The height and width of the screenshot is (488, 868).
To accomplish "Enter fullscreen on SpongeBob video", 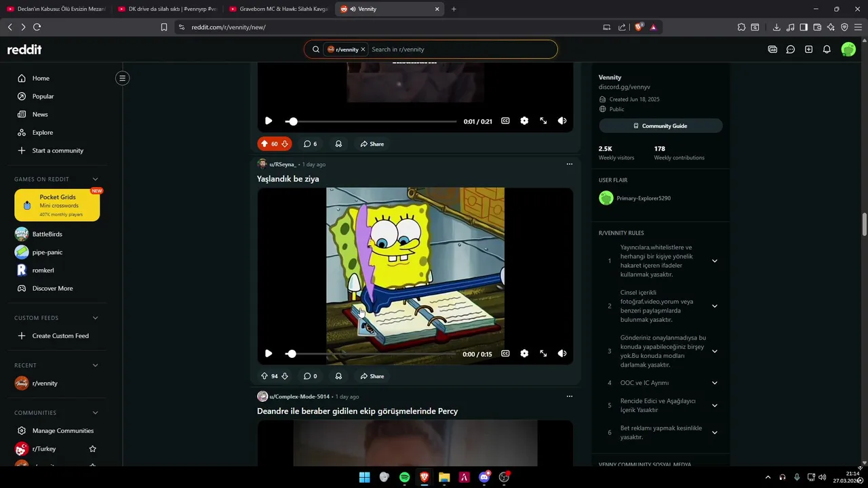I will point(543,354).
